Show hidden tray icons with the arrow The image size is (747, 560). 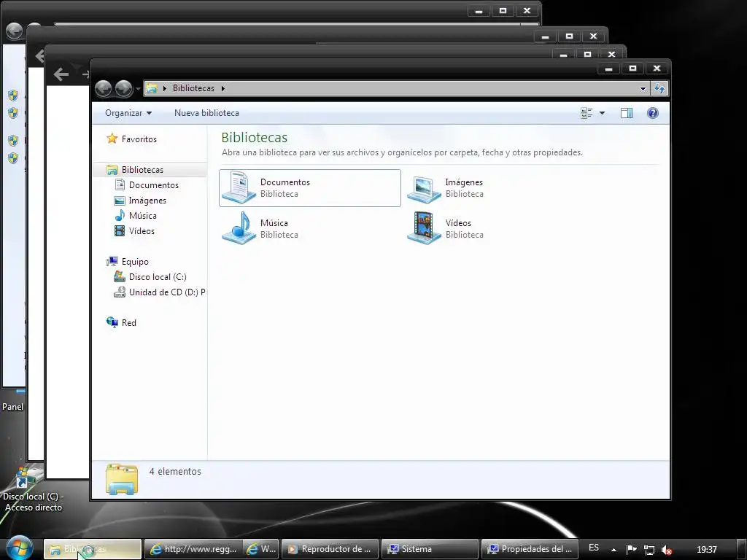tap(614, 550)
